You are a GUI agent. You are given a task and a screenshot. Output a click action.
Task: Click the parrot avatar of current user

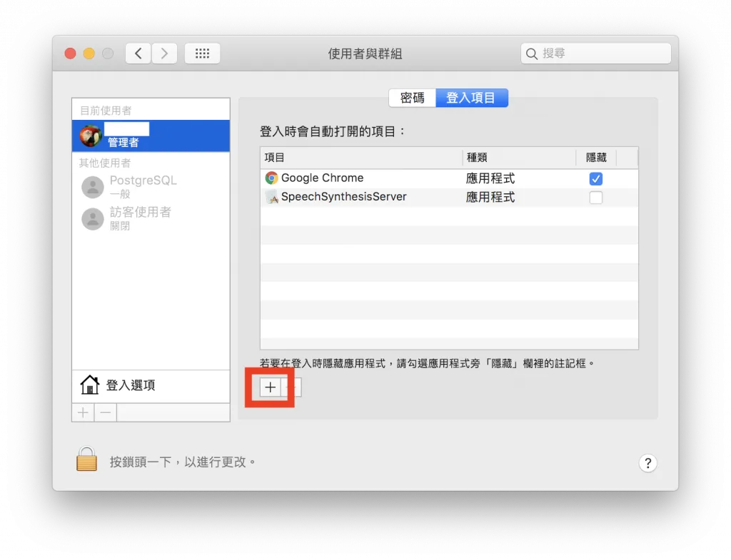pos(91,136)
